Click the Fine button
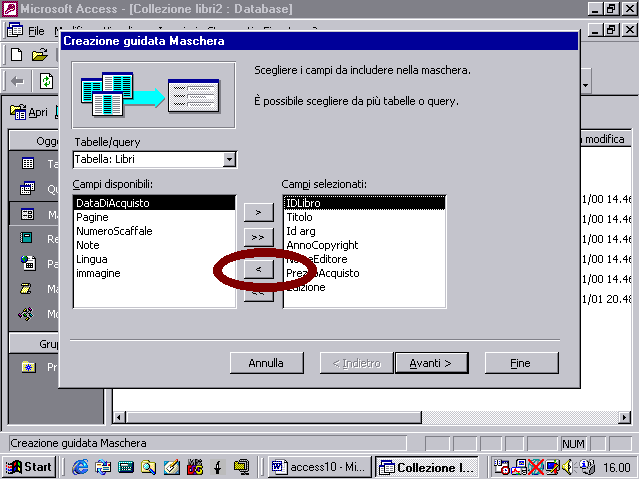 click(521, 363)
